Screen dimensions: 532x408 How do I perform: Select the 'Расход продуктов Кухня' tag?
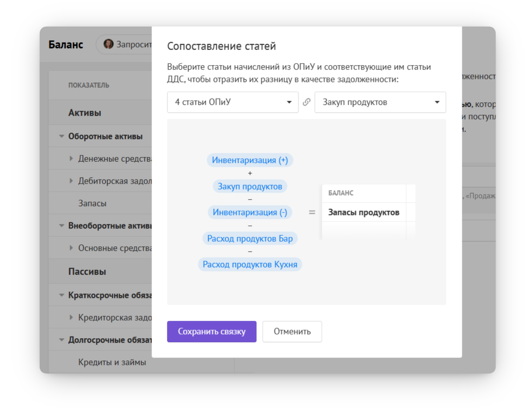point(250,264)
